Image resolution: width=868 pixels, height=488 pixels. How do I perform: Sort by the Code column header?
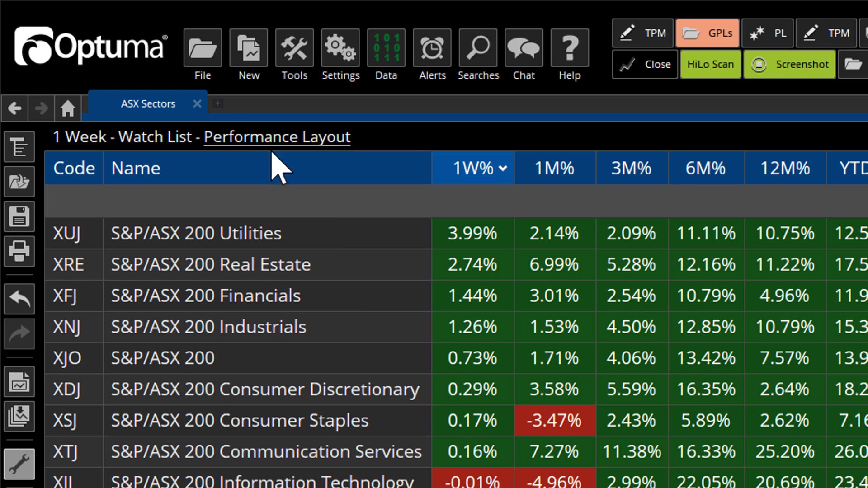(74, 168)
